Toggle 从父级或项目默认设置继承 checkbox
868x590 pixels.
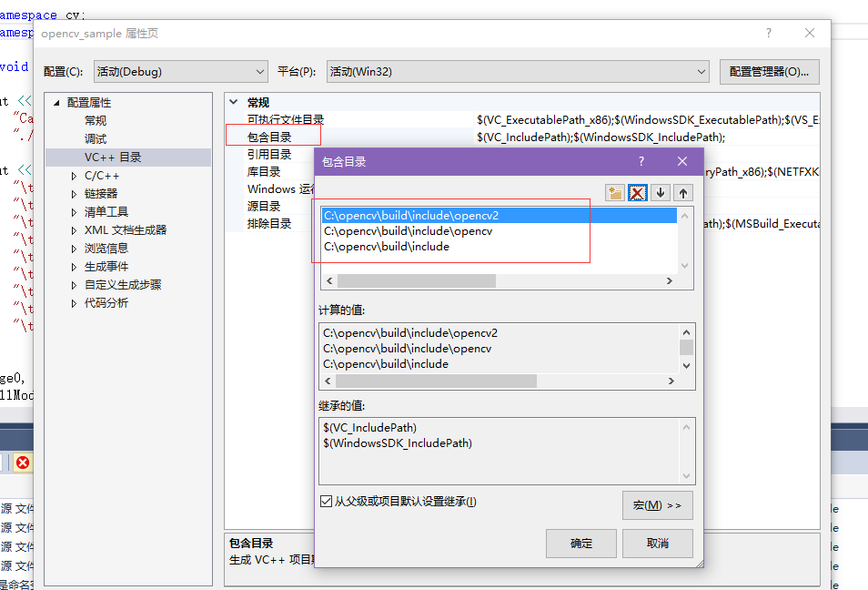click(326, 502)
